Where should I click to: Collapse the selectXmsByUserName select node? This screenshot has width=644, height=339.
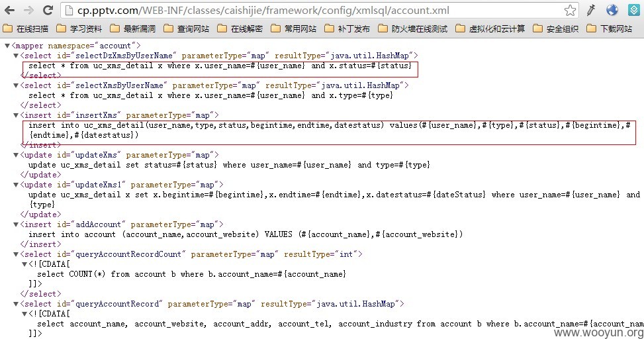(16, 85)
